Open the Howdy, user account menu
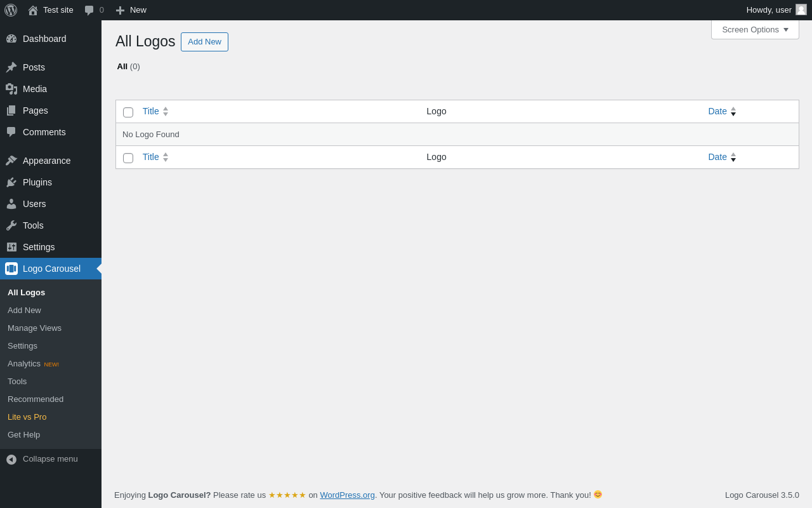 coord(776,10)
